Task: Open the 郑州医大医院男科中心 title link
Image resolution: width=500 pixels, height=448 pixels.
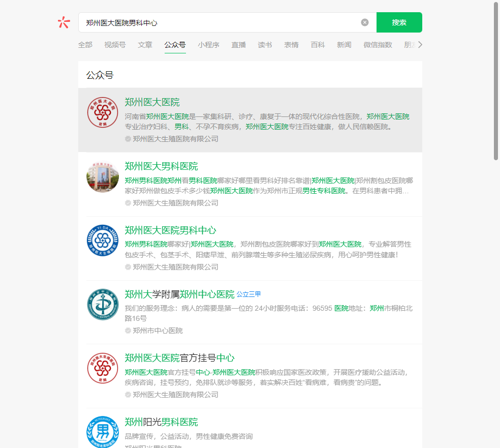Action: coord(170,230)
